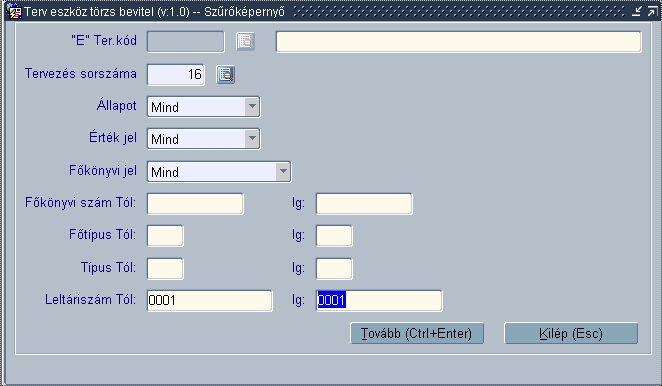Viewport: 662px width, 386px height.
Task: Click the maximize arrow icon in title bar
Action: pyautogui.click(x=653, y=11)
